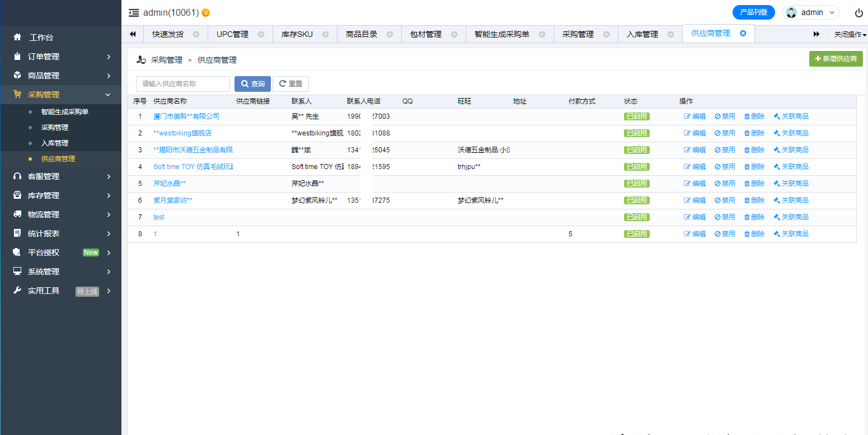The width and height of the screenshot is (868, 435).
Task: Close the 库存SKU tab using its x icon
Action: click(325, 34)
